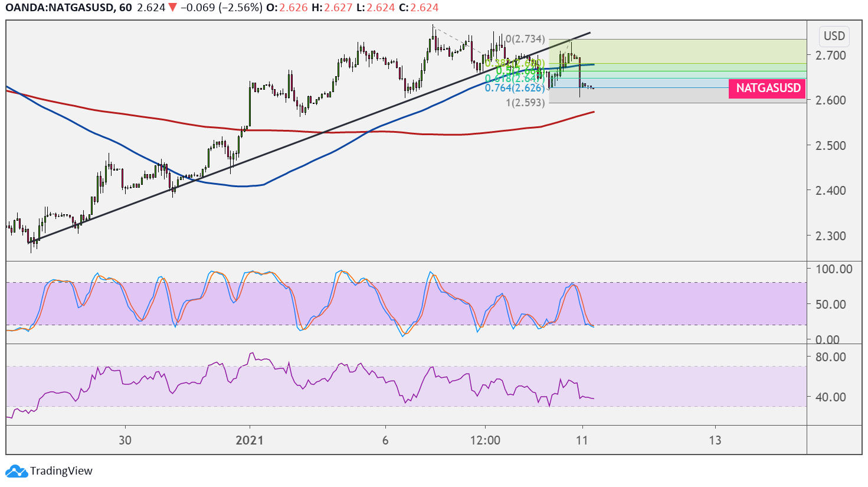The width and height of the screenshot is (868, 487).
Task: Click the −0.069 (−2.56%) change value
Action: (x=221, y=8)
